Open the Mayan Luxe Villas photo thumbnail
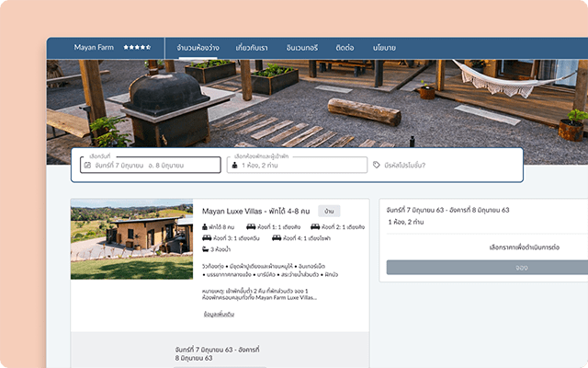 coord(131,240)
